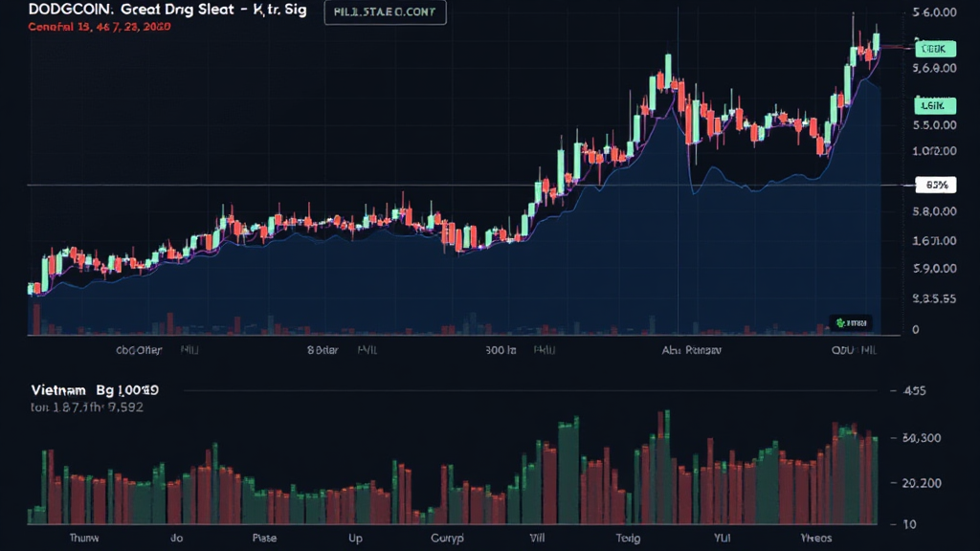Click the 5 6.00.0 top price axis label

tap(936, 13)
